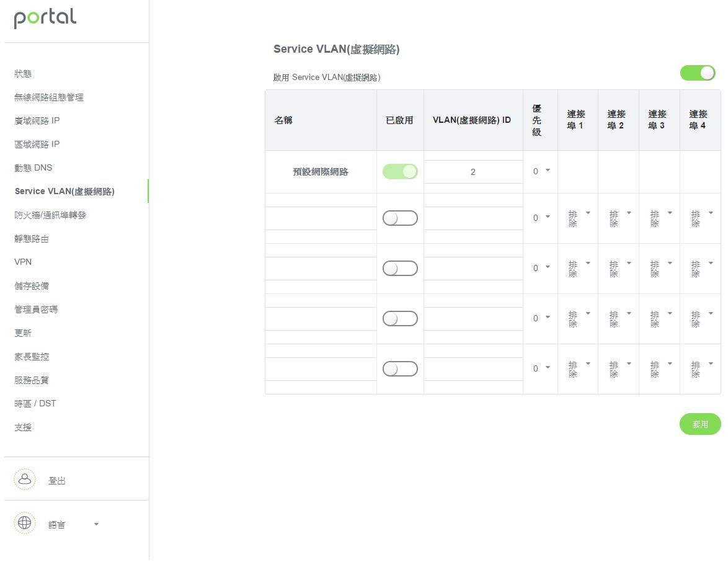Expand the 語言 language dropdown arrow
This screenshot has height=562, width=728.
pos(96,524)
